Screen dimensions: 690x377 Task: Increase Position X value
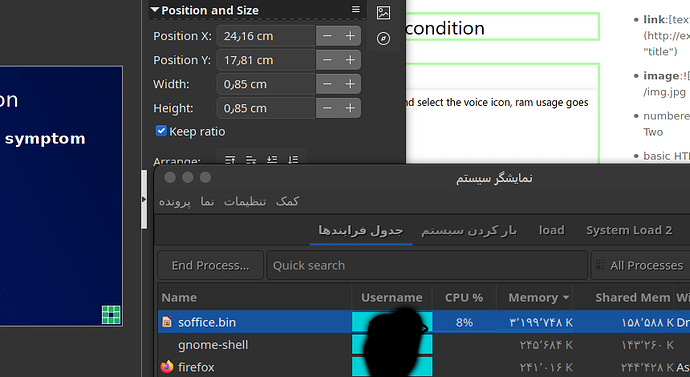coord(350,36)
